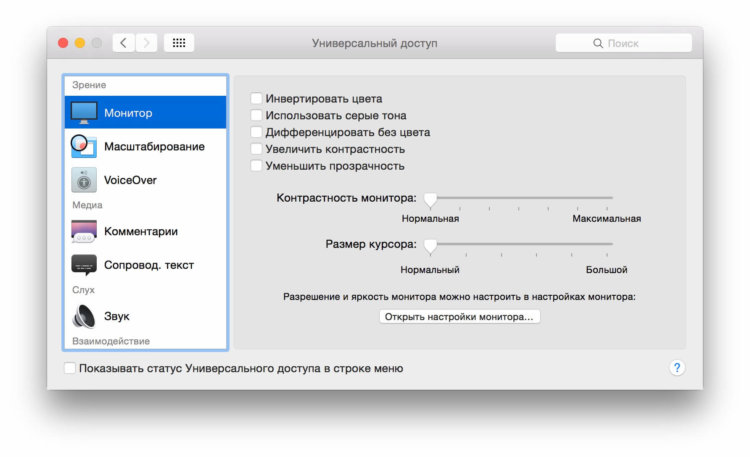
Task: Click the Поиск search field
Action: pos(623,43)
